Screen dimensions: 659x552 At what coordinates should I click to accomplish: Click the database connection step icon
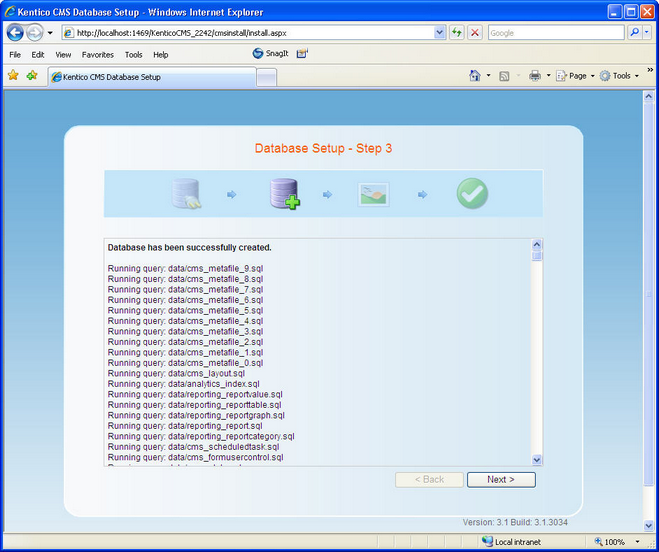[187, 193]
